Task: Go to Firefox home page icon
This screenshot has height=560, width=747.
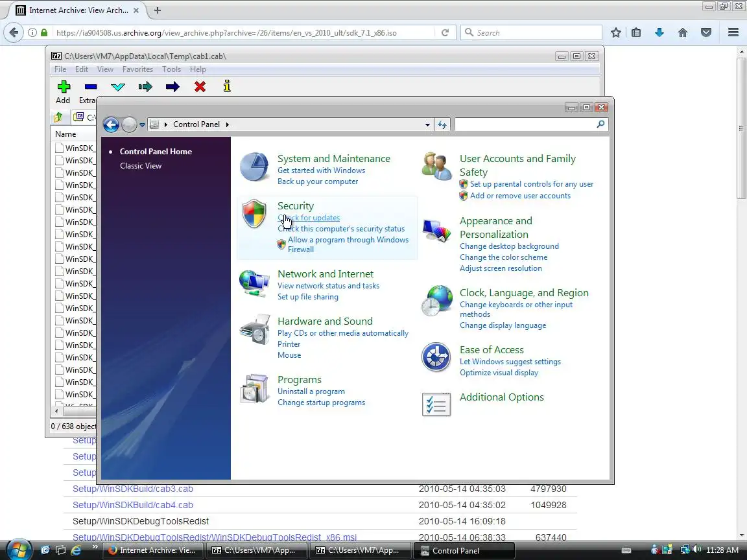Action: pos(683,32)
